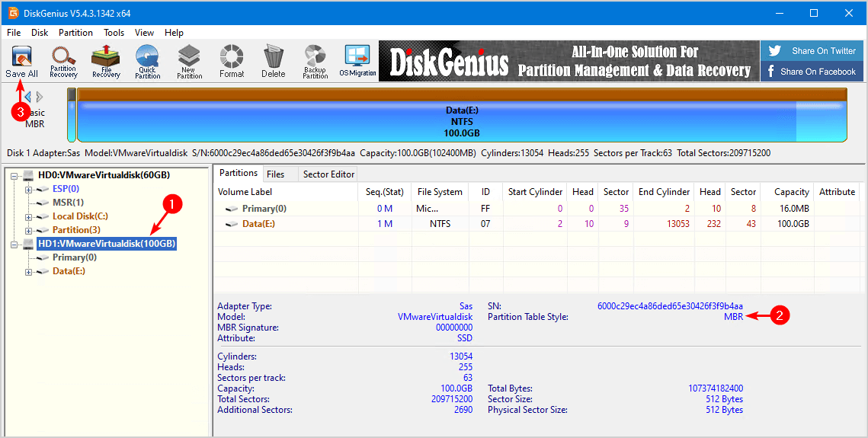Click the SN value 6000c29ec4a86ded65e30426f3f9b4aa
This screenshot has height=438, width=868.
coord(670,305)
